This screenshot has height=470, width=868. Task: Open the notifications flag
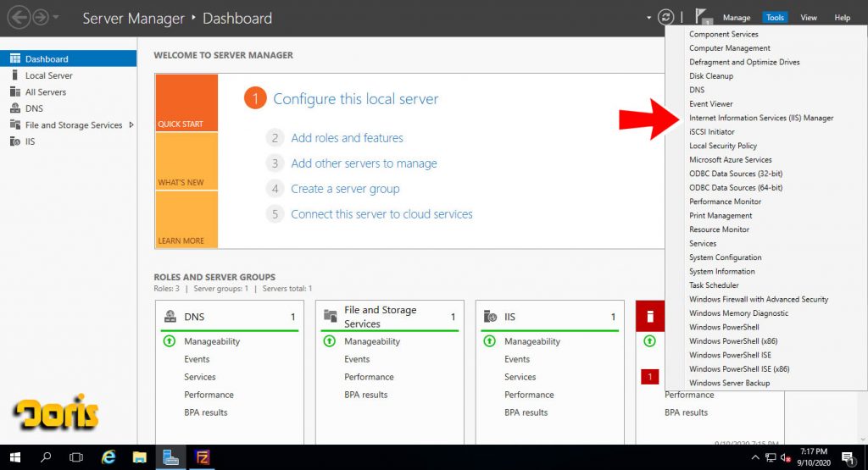click(x=703, y=17)
